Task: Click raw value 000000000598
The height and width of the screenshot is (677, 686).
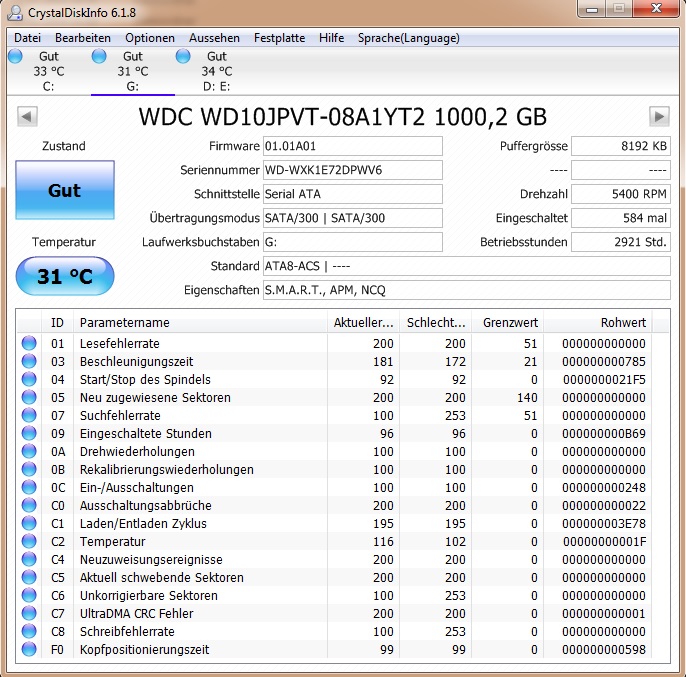Action: point(604,649)
